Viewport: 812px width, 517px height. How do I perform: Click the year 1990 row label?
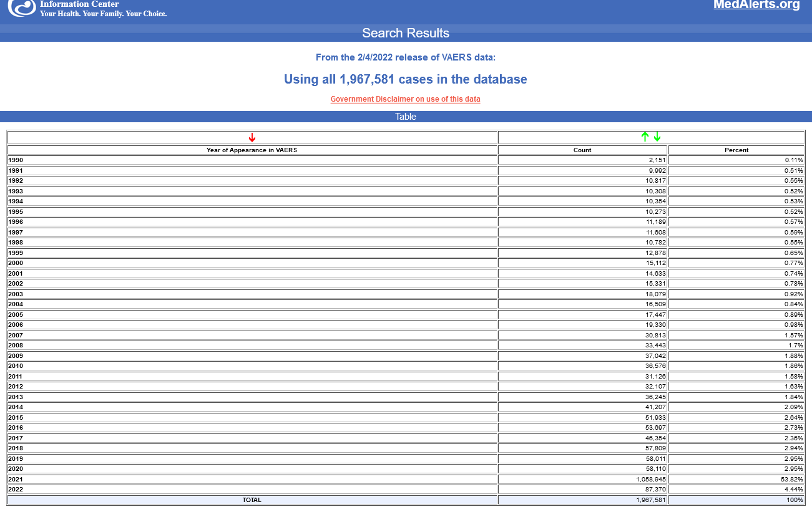click(x=16, y=160)
